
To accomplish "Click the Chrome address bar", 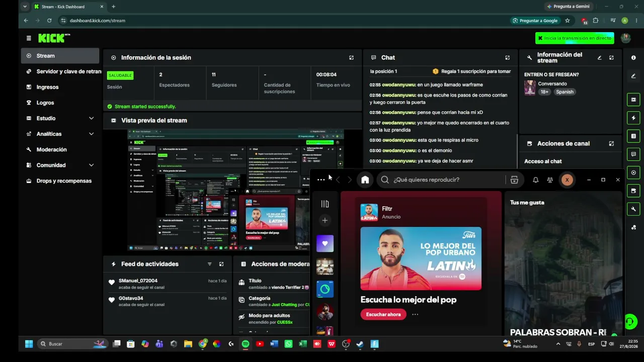I will (282, 21).
